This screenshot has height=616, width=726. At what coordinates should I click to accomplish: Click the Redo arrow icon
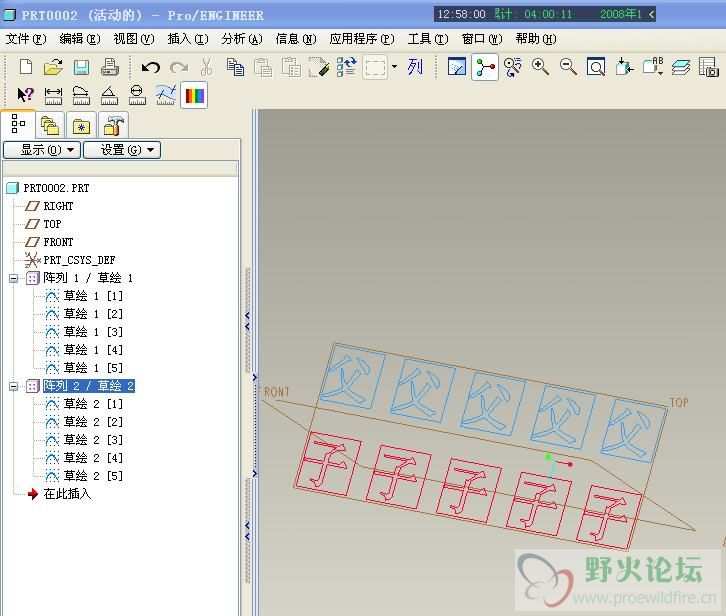click(x=179, y=68)
